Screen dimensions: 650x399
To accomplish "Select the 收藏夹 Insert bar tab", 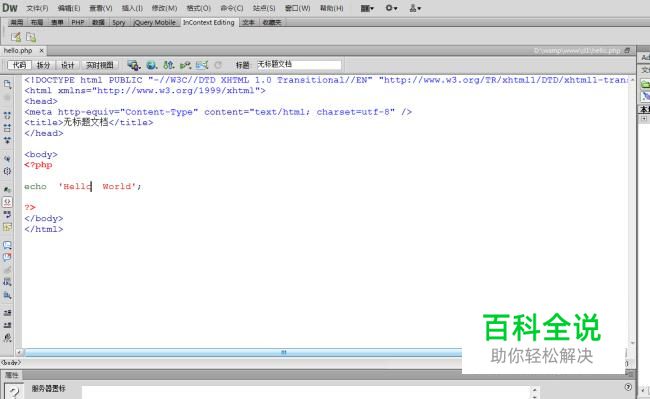I will click(272, 22).
